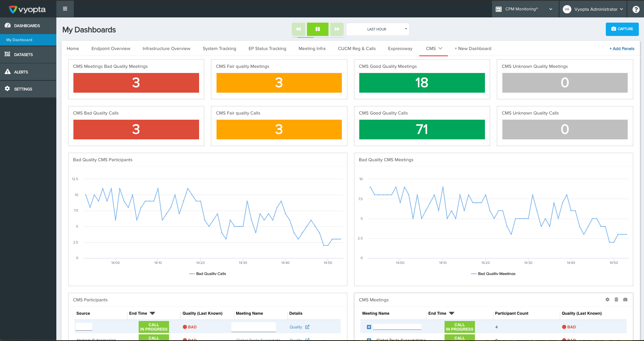
Task: Open Alerts in the sidebar
Action: [28, 72]
